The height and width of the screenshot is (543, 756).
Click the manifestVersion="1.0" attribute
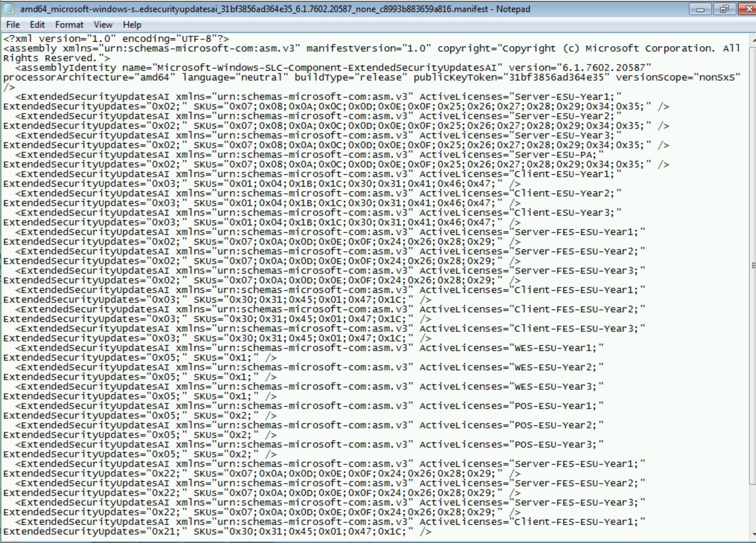[x=368, y=49]
